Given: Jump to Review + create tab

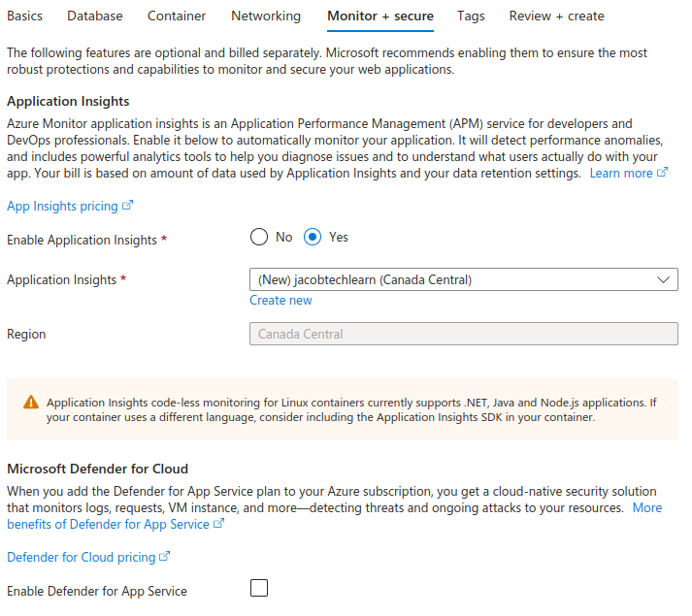Looking at the screenshot, I should click(556, 16).
